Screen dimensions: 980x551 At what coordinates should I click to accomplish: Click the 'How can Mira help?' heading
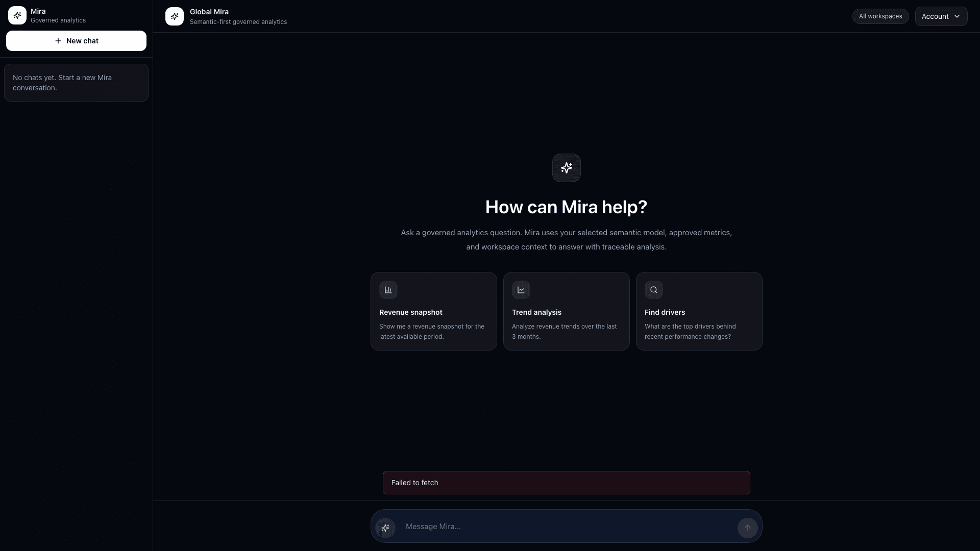566,207
